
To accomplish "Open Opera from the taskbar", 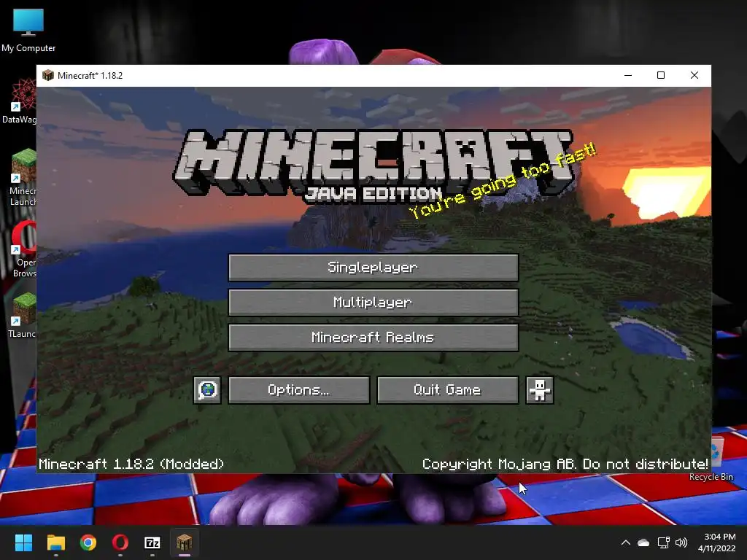I will click(120, 542).
